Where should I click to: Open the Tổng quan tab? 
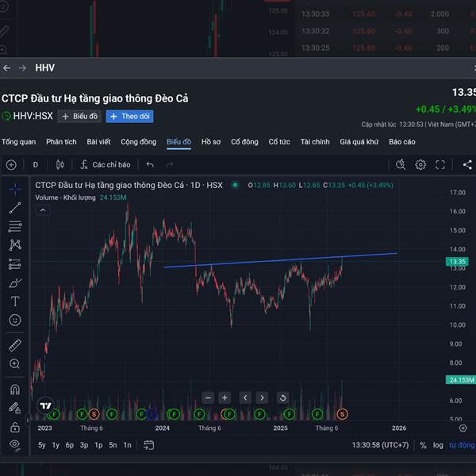pyautogui.click(x=19, y=142)
